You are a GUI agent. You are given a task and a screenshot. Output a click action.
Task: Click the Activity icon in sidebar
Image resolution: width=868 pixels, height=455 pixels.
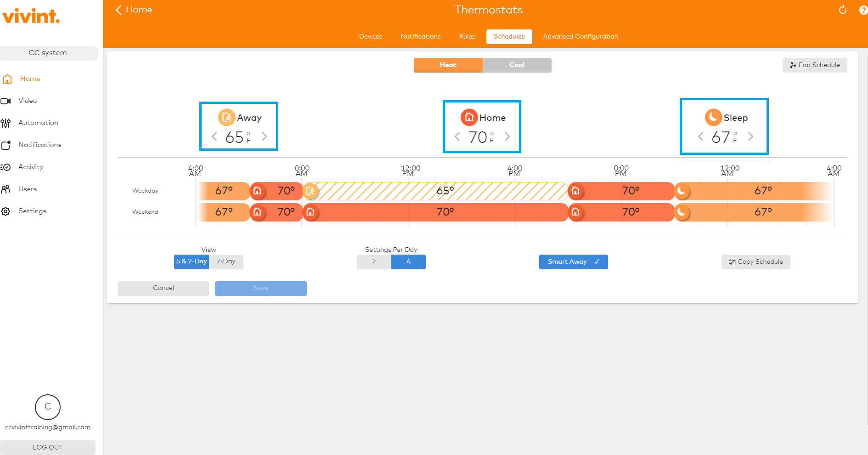6,167
